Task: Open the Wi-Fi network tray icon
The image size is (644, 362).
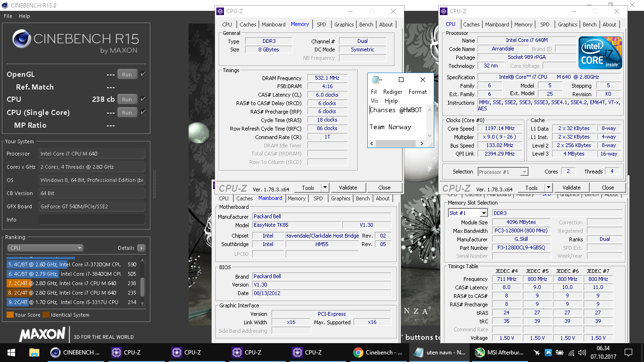Action: tap(571, 353)
